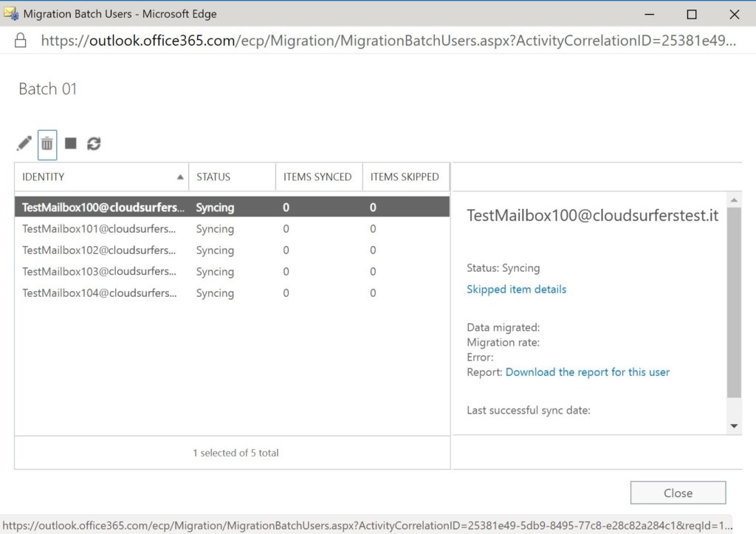This screenshot has width=756, height=534.
Task: Select the TestMailbox101 row
Action: point(232,229)
